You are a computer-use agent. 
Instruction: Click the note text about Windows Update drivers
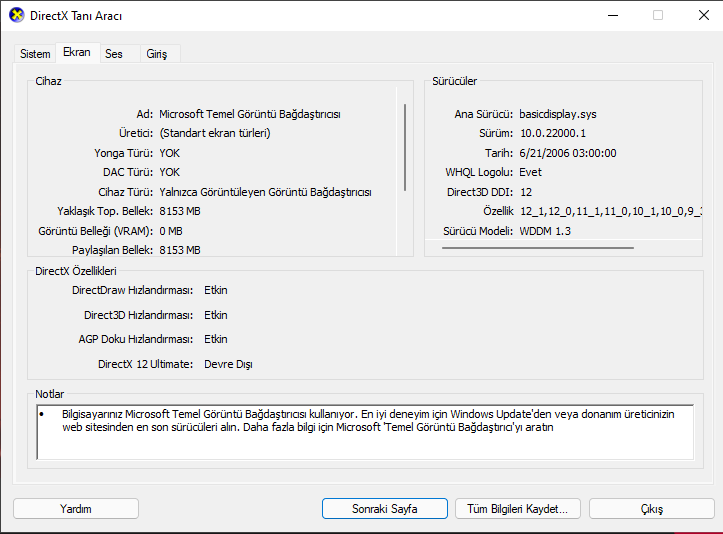click(368, 421)
